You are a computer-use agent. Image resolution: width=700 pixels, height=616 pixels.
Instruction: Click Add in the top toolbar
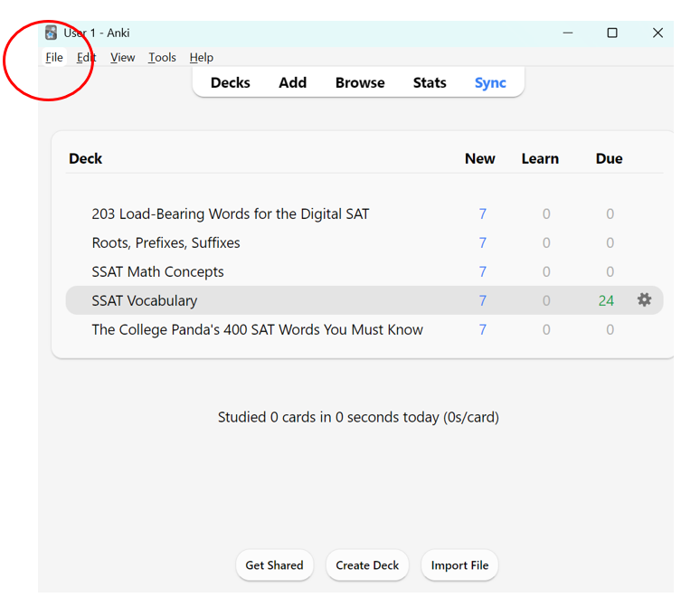pyautogui.click(x=293, y=82)
